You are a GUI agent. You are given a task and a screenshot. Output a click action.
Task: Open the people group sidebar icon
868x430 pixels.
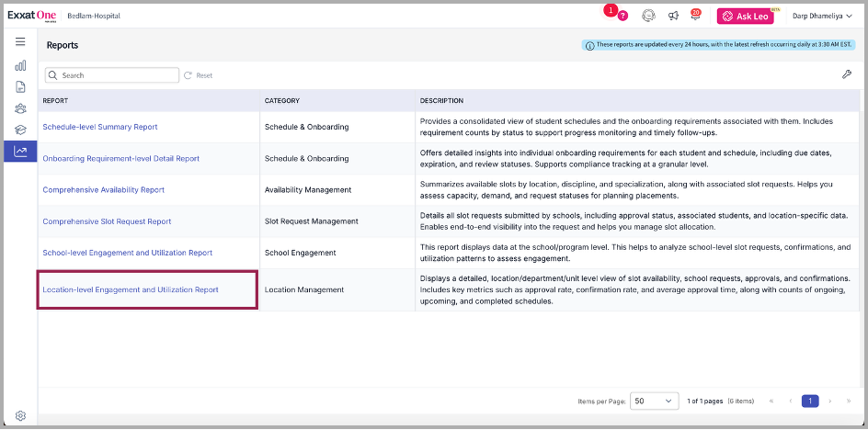(20, 108)
